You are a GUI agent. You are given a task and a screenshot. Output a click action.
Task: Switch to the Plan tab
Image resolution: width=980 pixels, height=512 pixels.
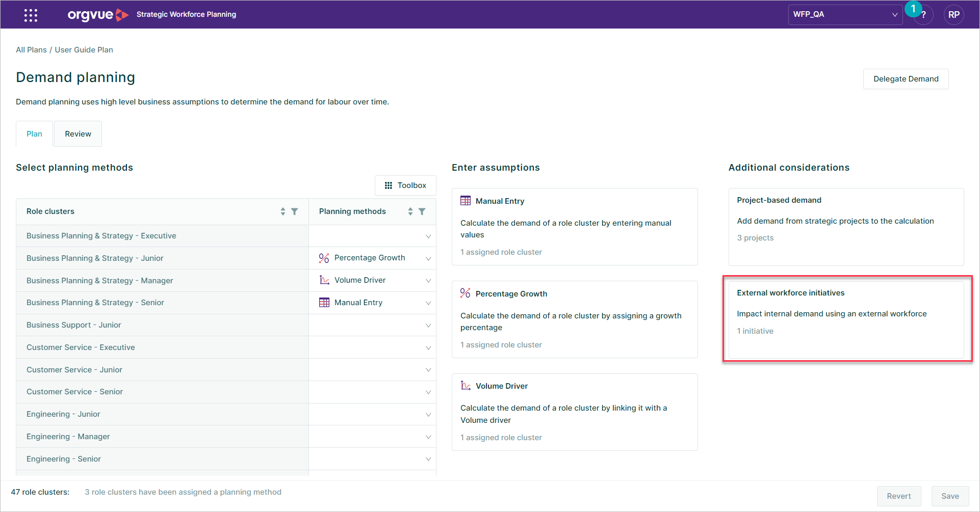(34, 133)
